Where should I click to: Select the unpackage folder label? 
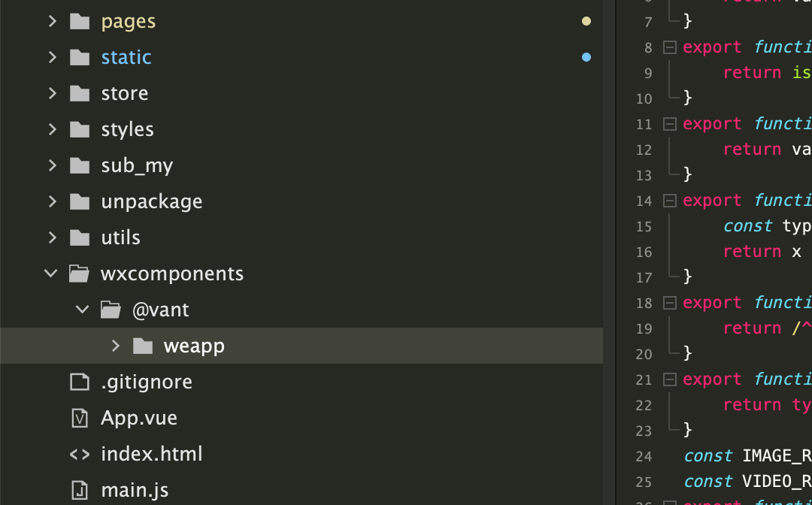pyautogui.click(x=151, y=201)
